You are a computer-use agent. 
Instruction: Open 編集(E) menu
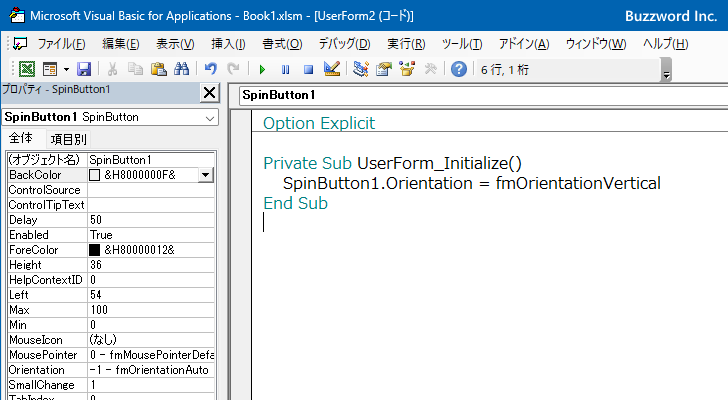coord(121,44)
